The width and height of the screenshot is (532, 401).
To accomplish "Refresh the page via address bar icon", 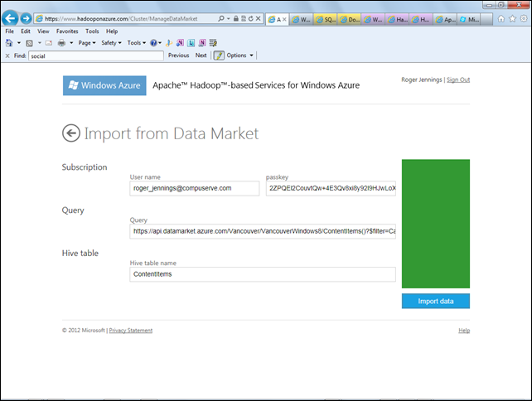I will 251,19.
